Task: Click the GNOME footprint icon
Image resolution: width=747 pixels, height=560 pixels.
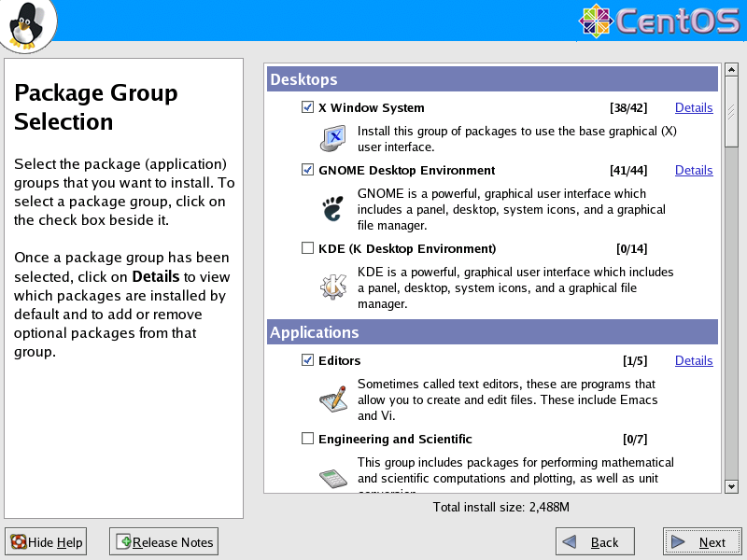Action: [x=332, y=209]
